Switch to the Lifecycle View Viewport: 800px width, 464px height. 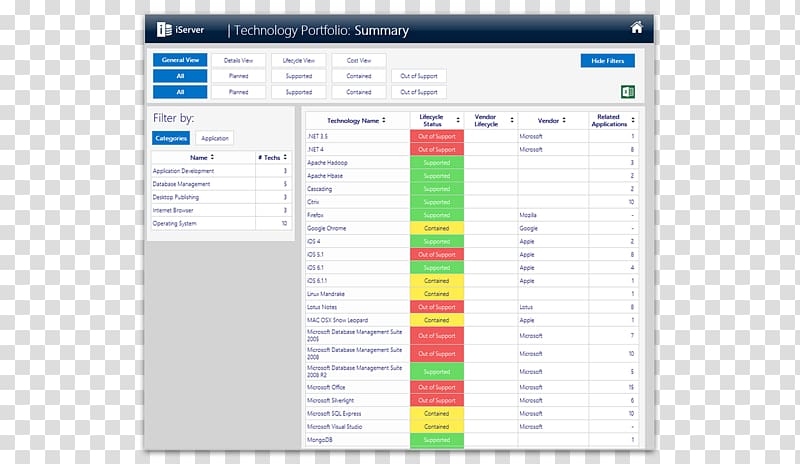298,60
